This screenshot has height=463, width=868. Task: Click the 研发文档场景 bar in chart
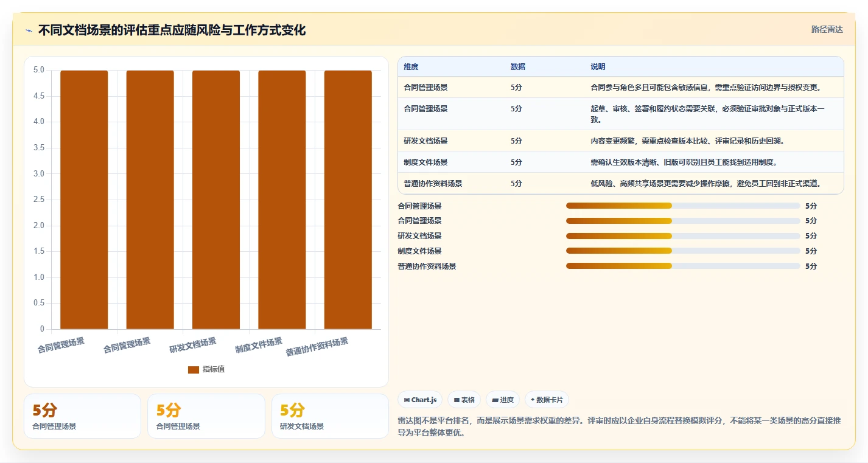click(216, 200)
